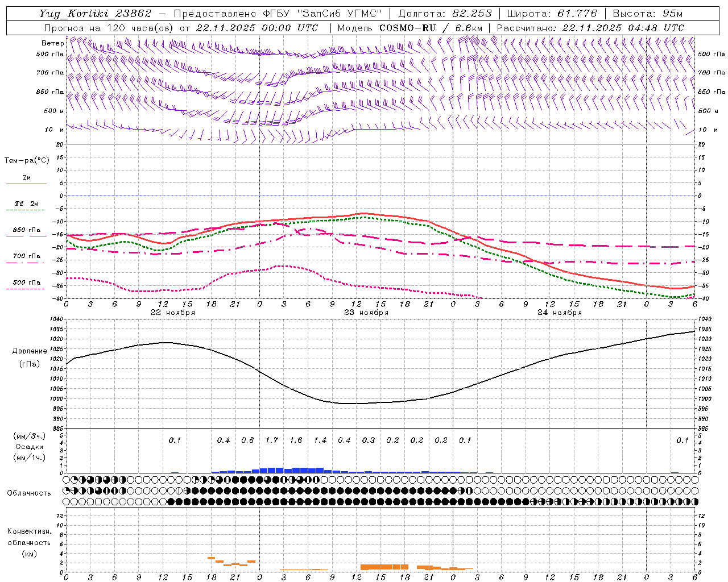Click the Высота 95м header field
Screen dimensions: 728x582
pos(647,14)
